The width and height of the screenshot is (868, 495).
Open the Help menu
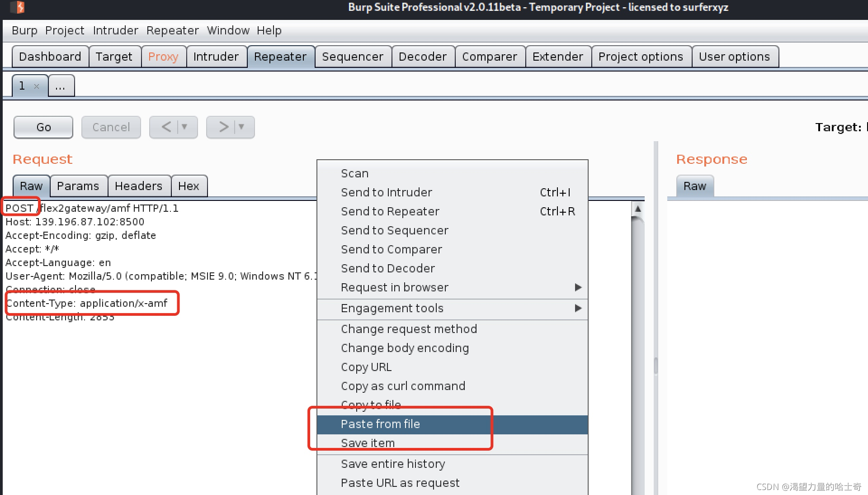point(269,30)
